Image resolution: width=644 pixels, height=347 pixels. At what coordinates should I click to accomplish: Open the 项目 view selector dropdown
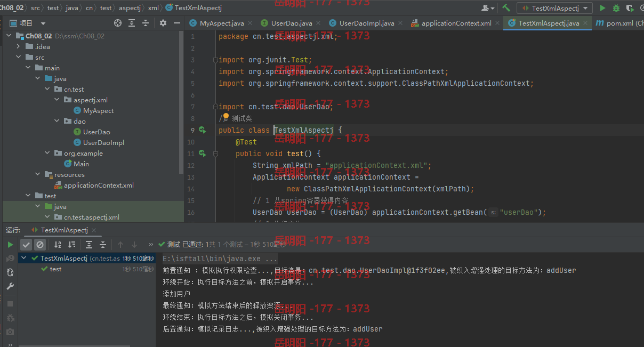point(28,23)
